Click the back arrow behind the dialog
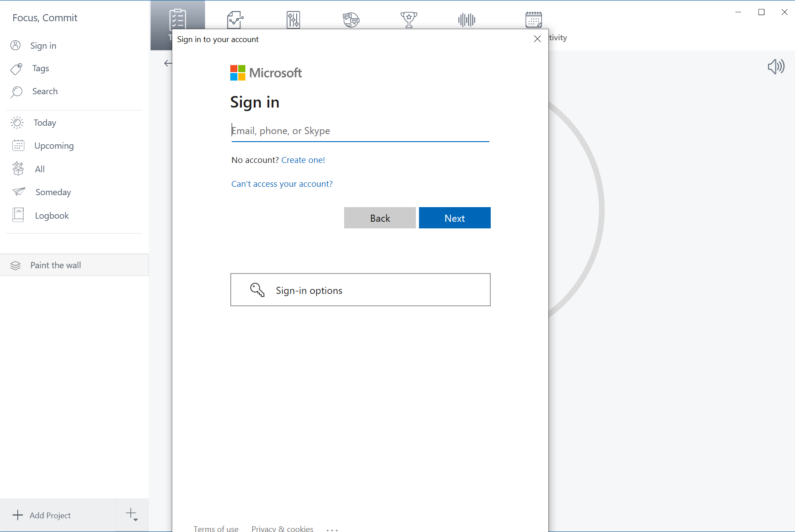The height and width of the screenshot is (532, 795). click(x=168, y=63)
